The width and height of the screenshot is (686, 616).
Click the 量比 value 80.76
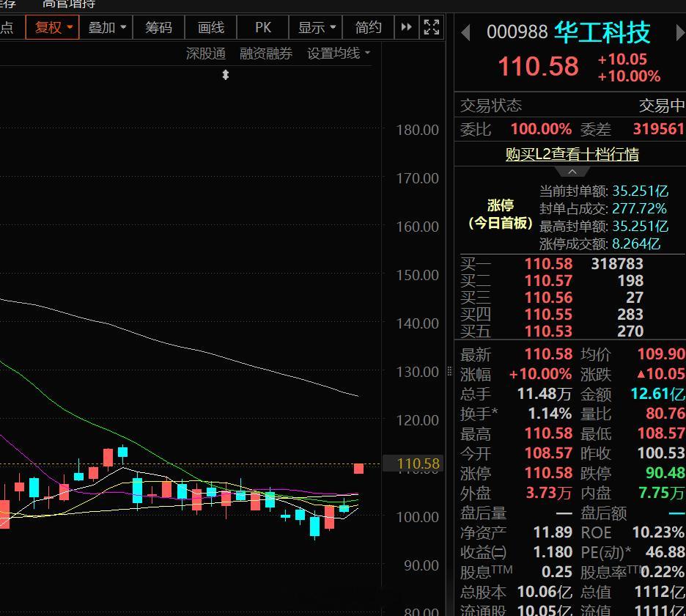coord(665,414)
